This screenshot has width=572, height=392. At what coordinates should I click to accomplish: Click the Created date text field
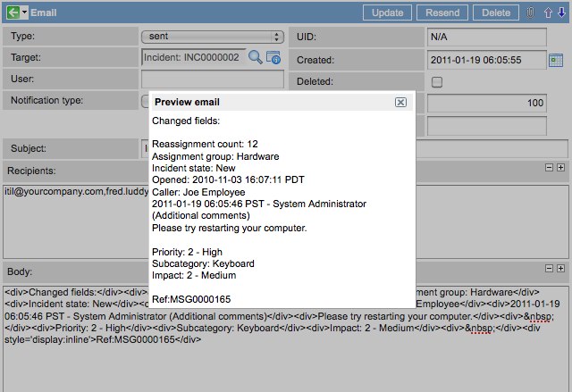pos(485,60)
